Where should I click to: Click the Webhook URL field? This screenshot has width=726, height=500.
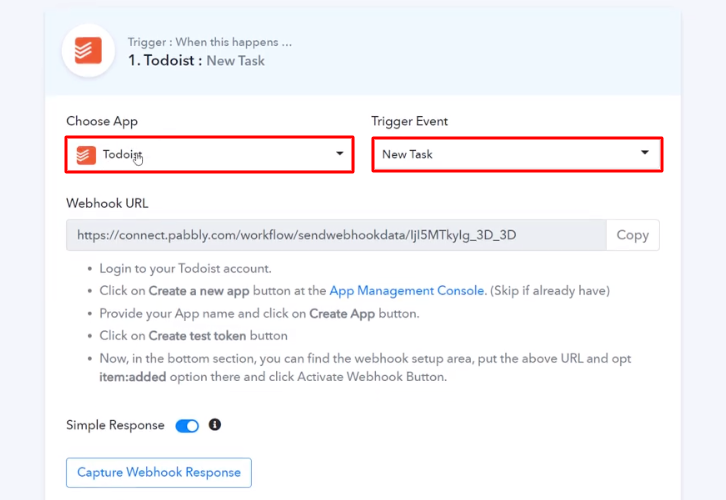click(x=336, y=235)
